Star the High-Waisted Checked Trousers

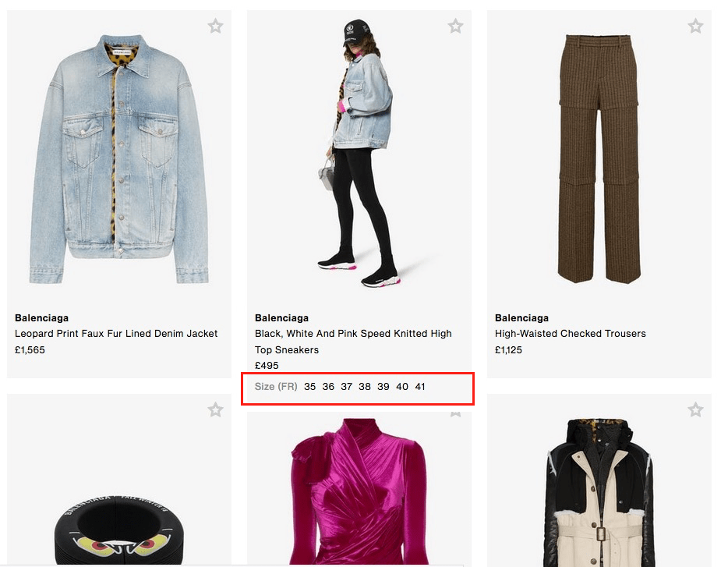coord(695,26)
